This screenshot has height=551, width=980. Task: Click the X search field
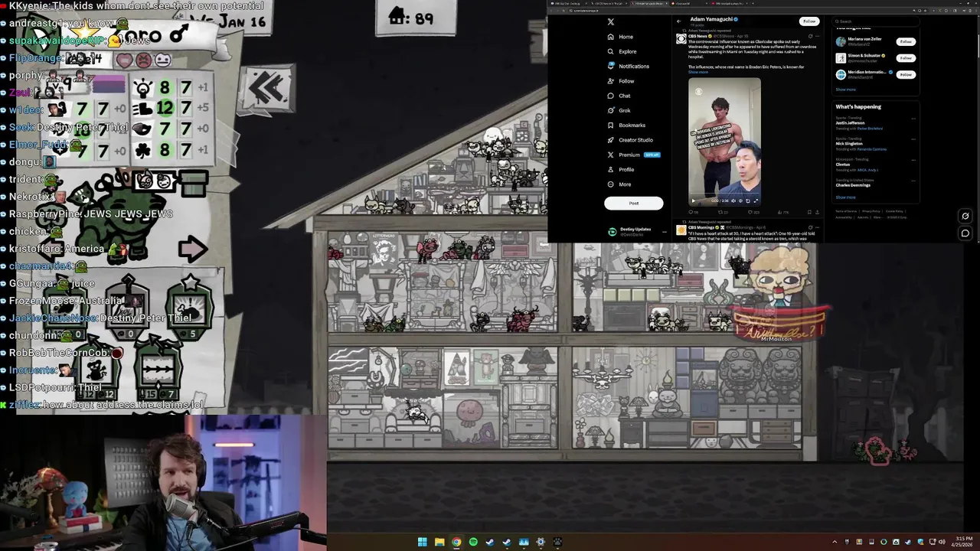point(877,21)
